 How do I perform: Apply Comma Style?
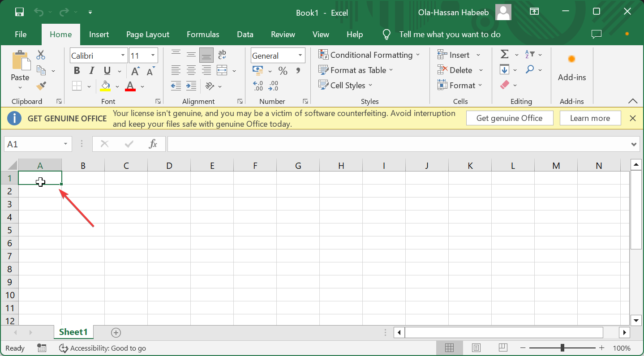click(x=298, y=71)
